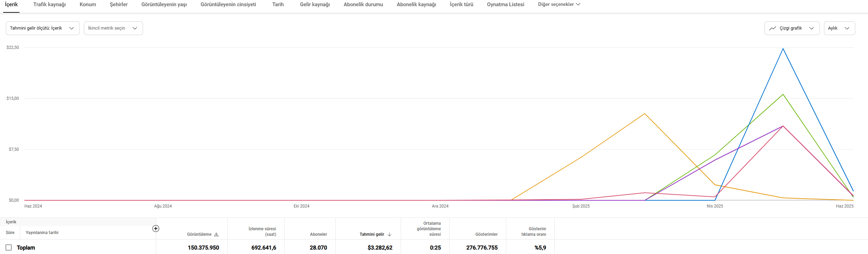Image resolution: width=868 pixels, height=254 pixels.
Task: Open the Oynatma Listesi tab
Action: pos(506,4)
